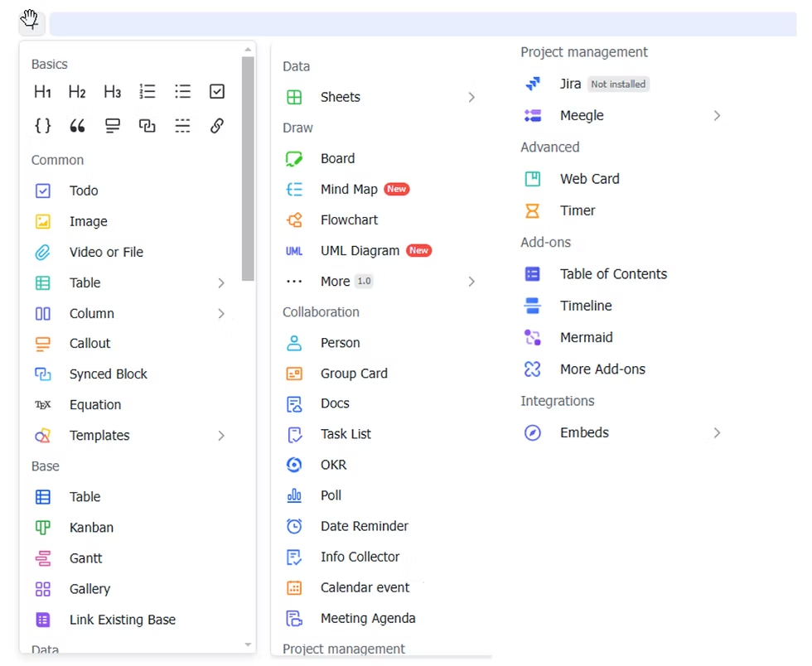Insert a checkbox task from Basics
This screenshot has width=812, height=666.
[x=217, y=92]
